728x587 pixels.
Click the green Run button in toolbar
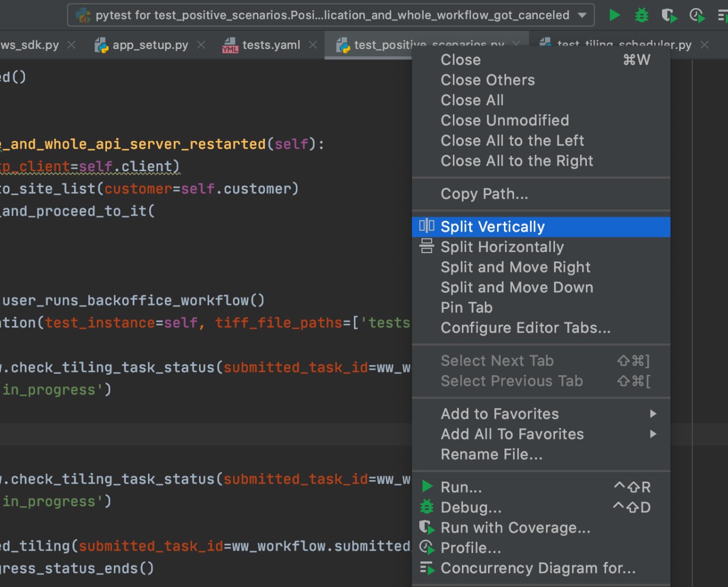coord(614,15)
